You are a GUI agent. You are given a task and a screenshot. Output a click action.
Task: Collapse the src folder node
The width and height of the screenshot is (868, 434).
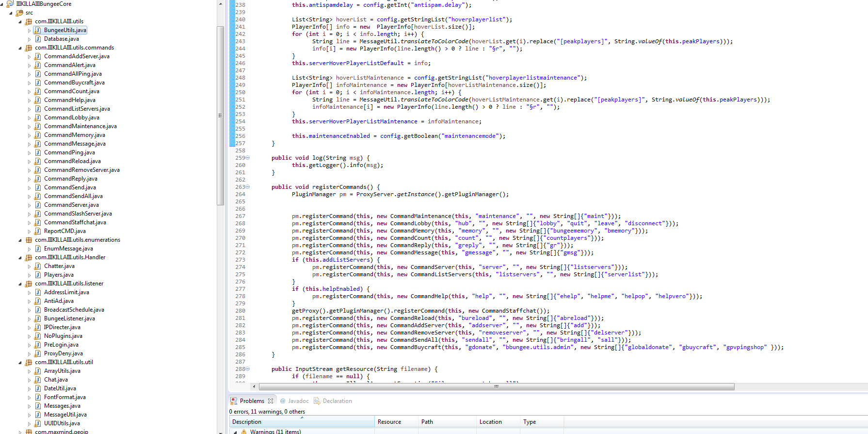pos(11,13)
